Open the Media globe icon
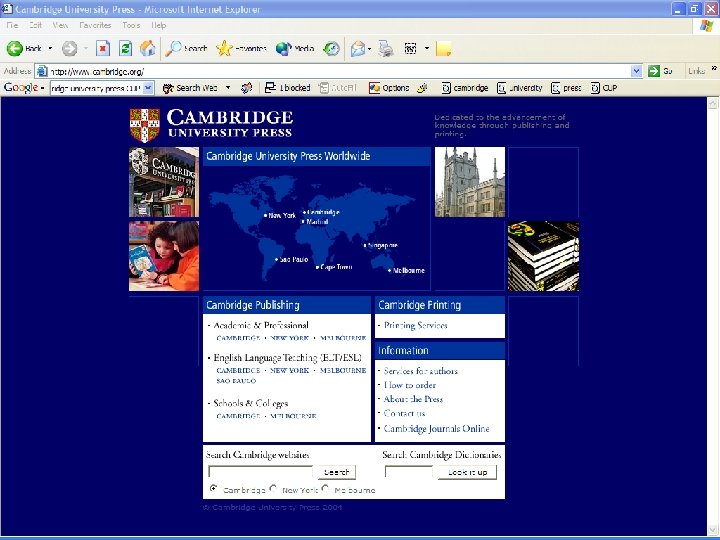 283,48
